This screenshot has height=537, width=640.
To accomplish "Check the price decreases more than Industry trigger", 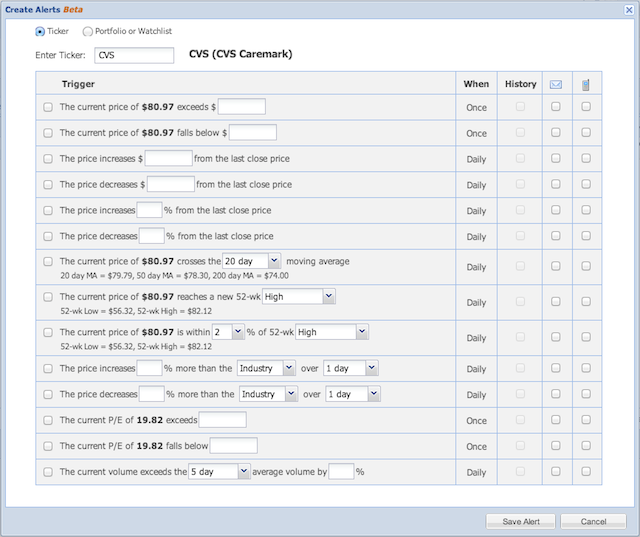I will (x=48, y=394).
